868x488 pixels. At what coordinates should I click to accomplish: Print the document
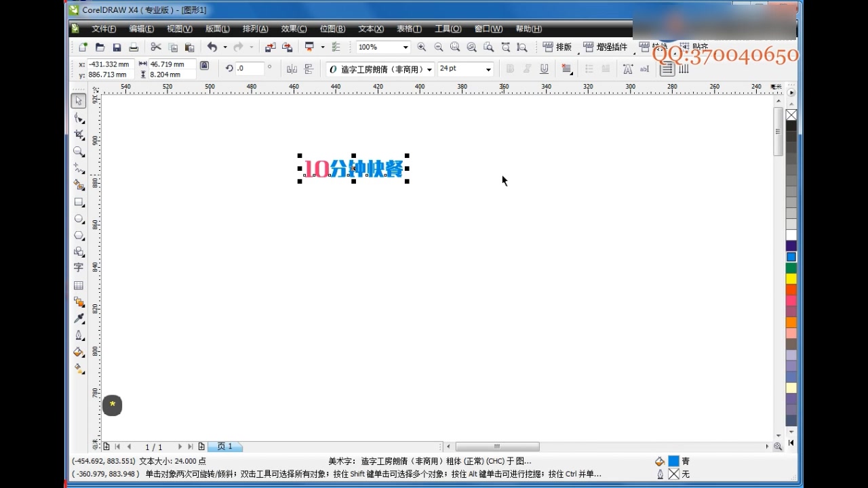tap(134, 47)
